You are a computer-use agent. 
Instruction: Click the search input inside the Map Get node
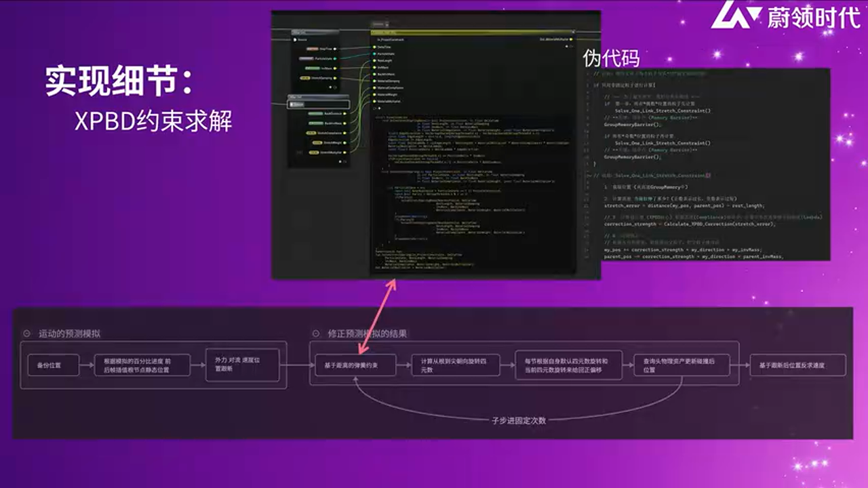click(x=319, y=104)
